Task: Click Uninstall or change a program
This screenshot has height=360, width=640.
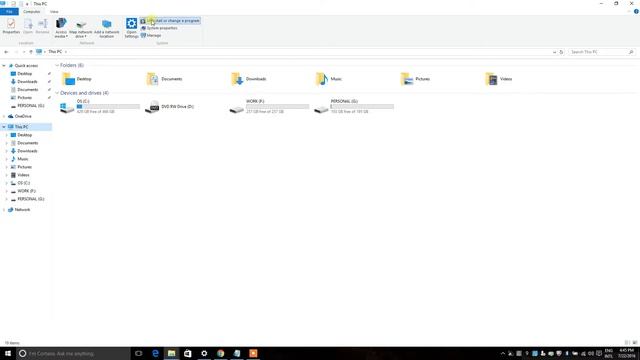Action: pyautogui.click(x=170, y=20)
